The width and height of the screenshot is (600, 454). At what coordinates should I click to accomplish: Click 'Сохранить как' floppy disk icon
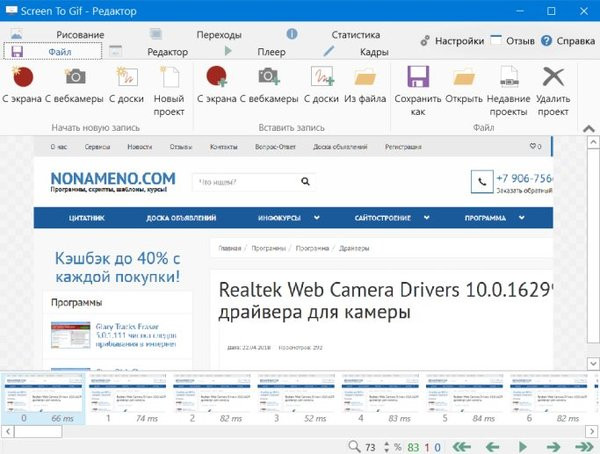(x=418, y=77)
